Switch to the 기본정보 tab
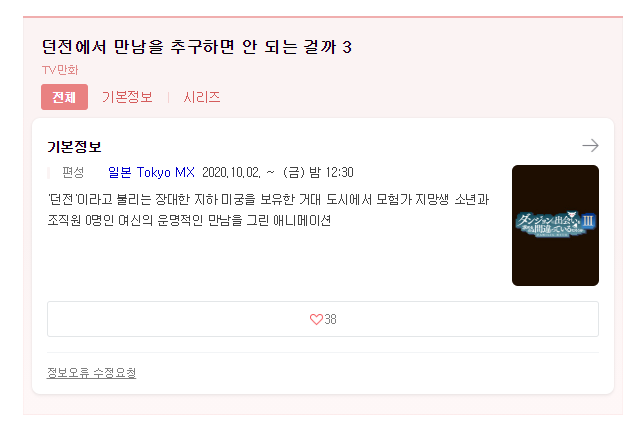The height and width of the screenshot is (432, 642). click(x=127, y=97)
